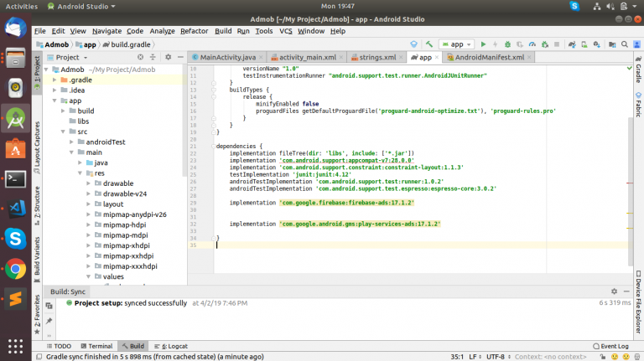Click Run with Coverage icon
Image resolution: width=644 pixels, height=361 pixels.
coord(520,44)
